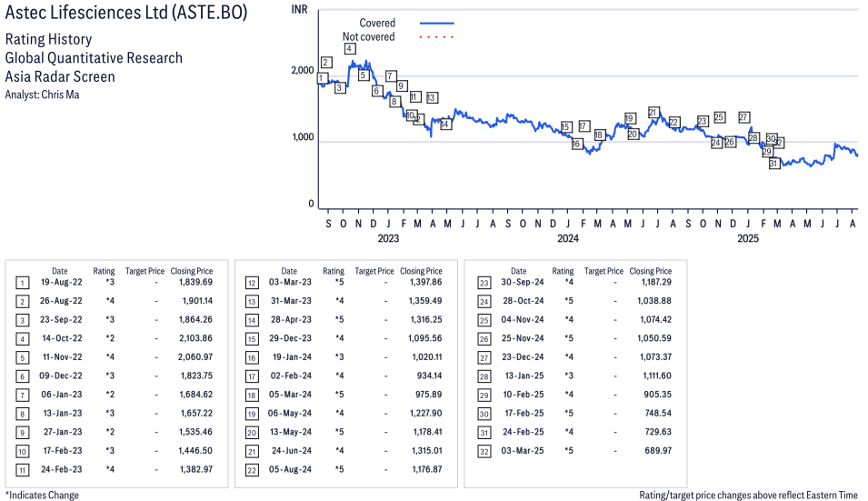This screenshot has height=501, width=868.
Task: Select chart marker 7 on the graph
Action: [391, 75]
